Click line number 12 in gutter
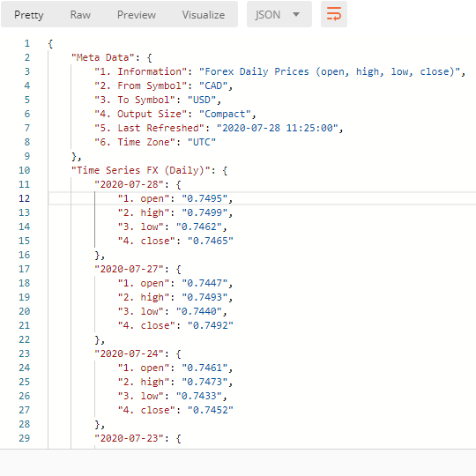This screenshot has width=476, height=476. [25, 198]
